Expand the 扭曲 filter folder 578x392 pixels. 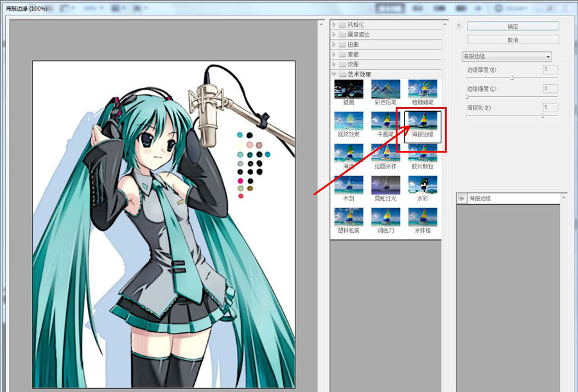333,44
